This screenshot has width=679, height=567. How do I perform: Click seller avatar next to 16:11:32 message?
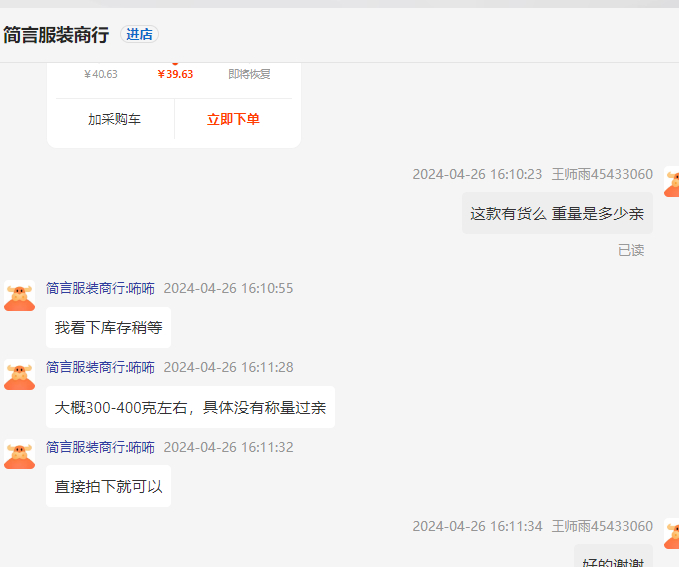point(19,454)
